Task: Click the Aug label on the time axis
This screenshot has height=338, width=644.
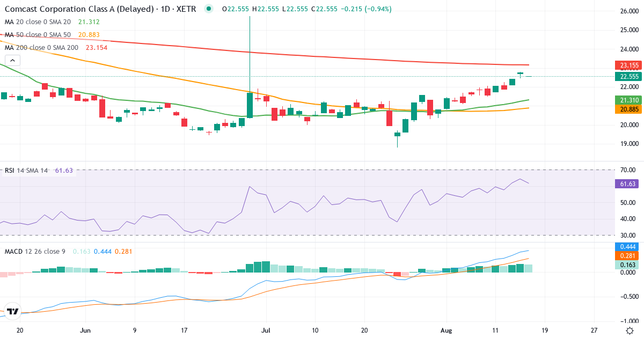Action: [x=446, y=330]
